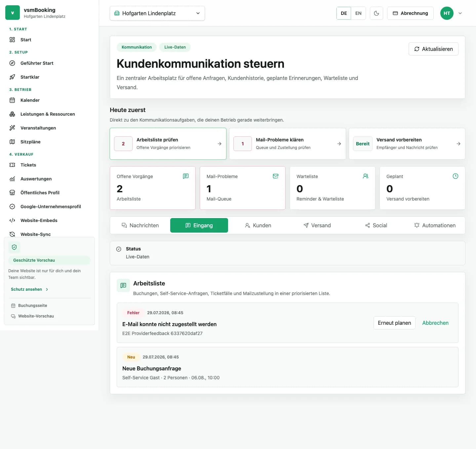Open the Offene Vorgänge stat card
Viewport: 476px width, 449px height.
point(153,188)
